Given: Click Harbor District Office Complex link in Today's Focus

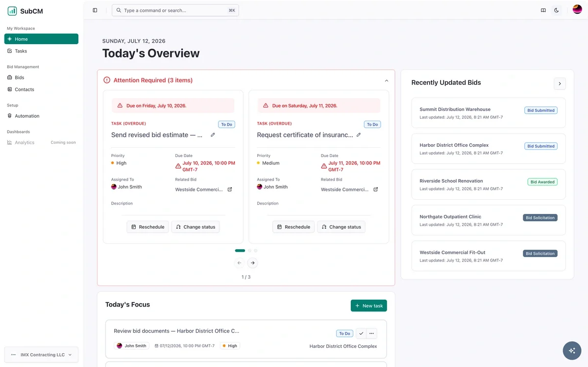Looking at the screenshot, I should click(343, 346).
